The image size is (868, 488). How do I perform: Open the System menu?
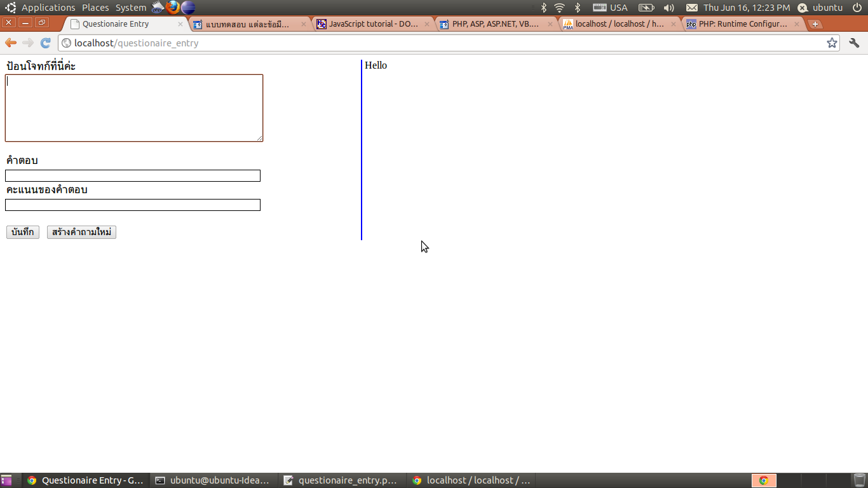pyautogui.click(x=131, y=8)
